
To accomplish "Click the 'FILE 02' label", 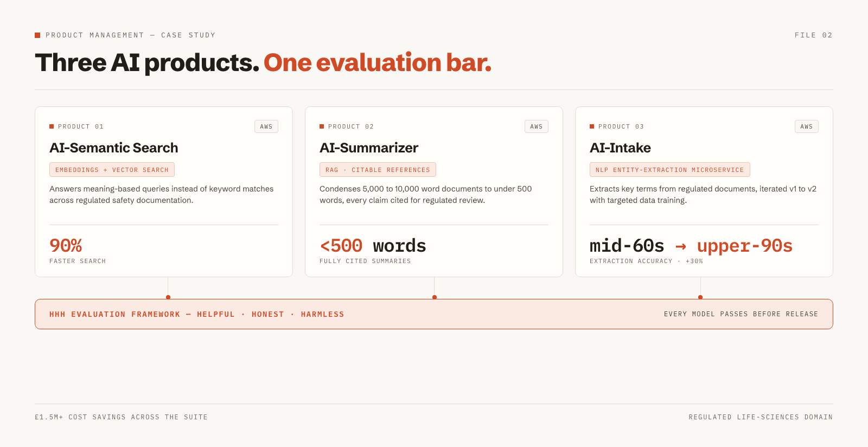I will click(814, 35).
